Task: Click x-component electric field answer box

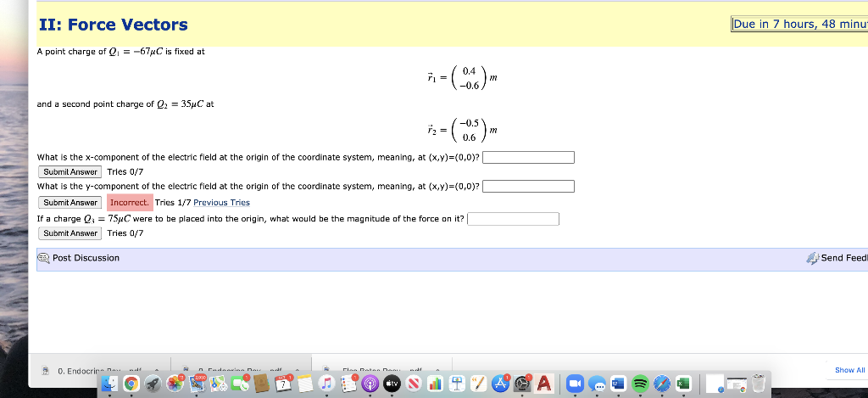Action: pyautogui.click(x=528, y=158)
